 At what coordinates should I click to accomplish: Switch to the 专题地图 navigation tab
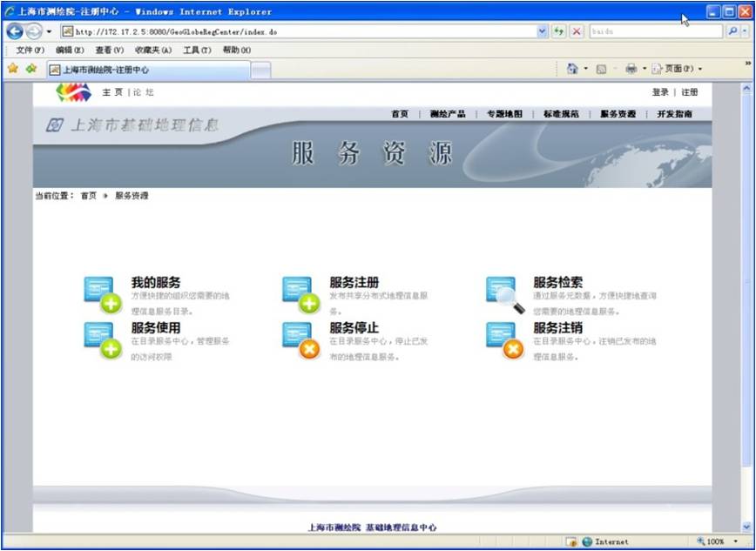click(x=504, y=114)
